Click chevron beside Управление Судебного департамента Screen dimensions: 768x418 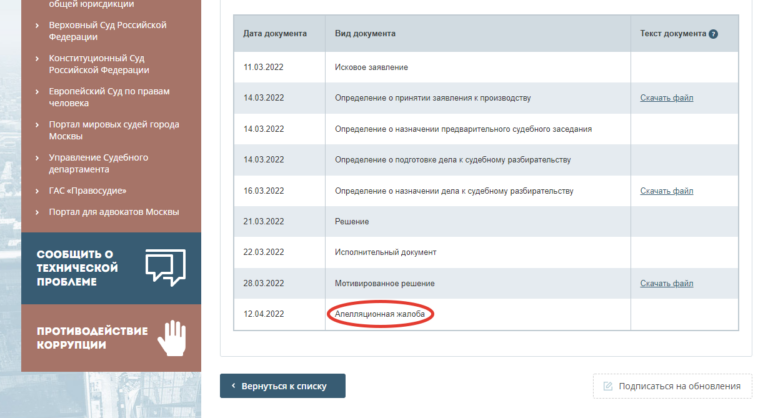(37, 158)
